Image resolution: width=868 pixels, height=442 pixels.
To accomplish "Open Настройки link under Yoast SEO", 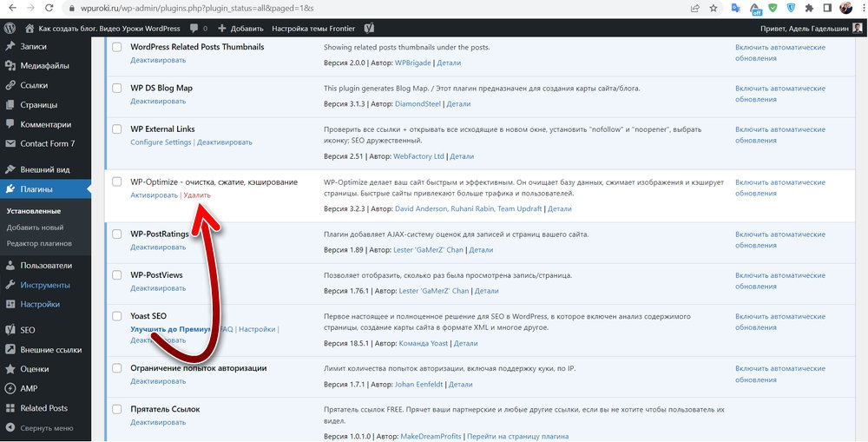I will point(257,329).
